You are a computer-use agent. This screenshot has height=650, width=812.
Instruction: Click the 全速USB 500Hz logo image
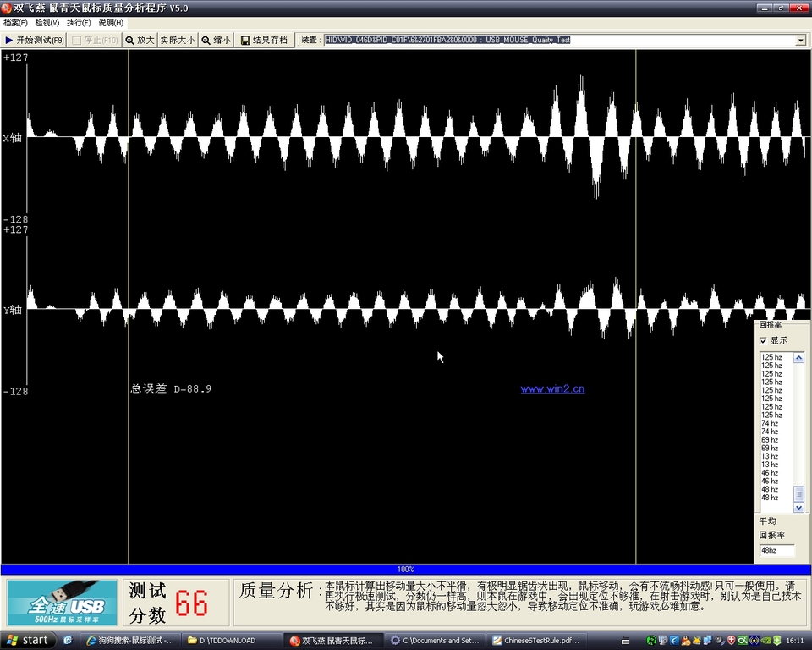(x=62, y=602)
